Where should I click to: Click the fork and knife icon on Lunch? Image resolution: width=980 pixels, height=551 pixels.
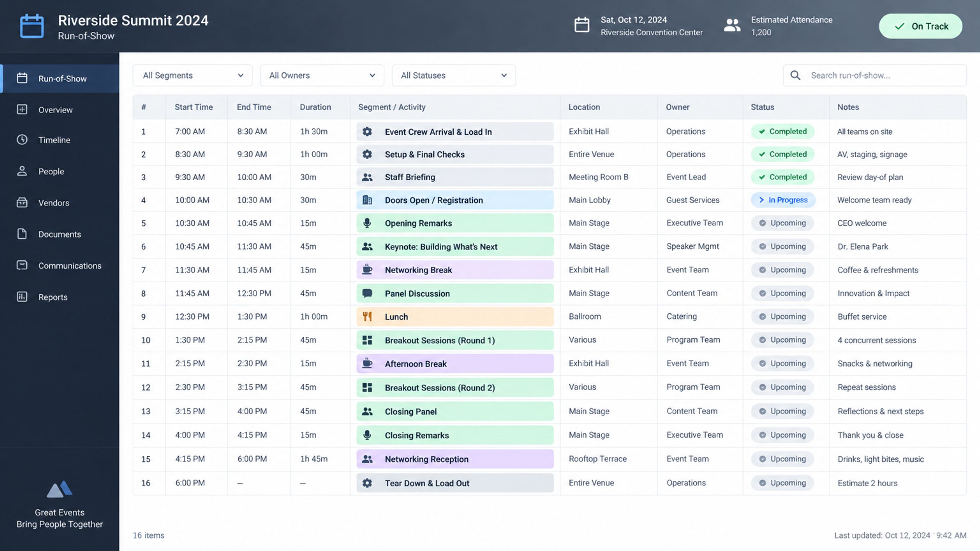click(x=367, y=316)
